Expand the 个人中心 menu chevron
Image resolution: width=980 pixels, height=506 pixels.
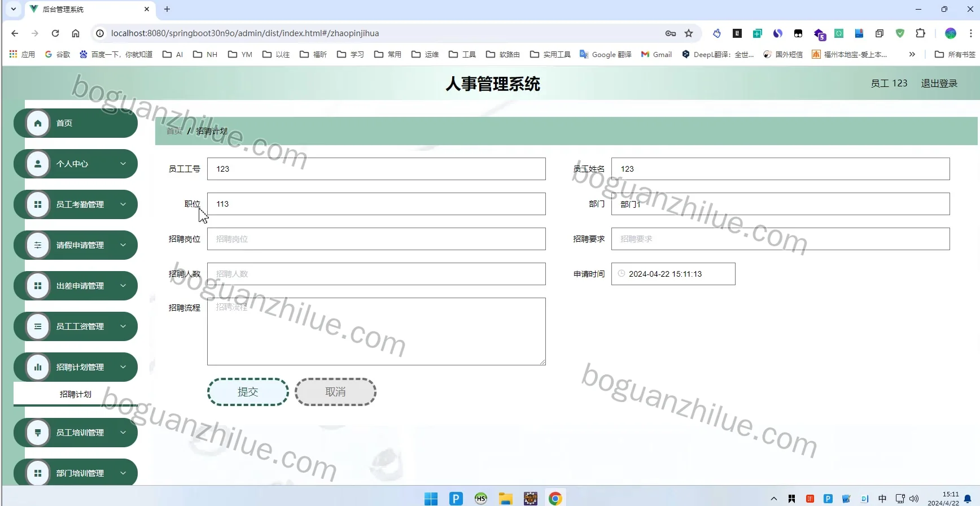click(x=123, y=164)
